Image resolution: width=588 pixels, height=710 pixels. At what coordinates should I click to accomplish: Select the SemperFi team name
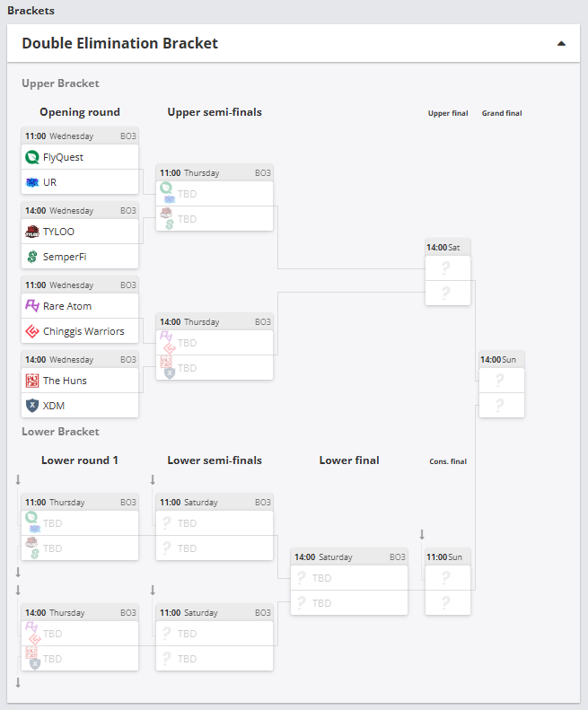[x=65, y=257]
